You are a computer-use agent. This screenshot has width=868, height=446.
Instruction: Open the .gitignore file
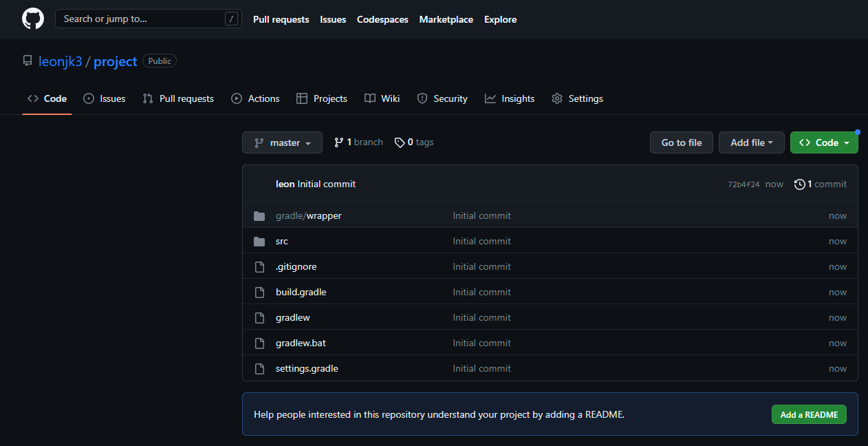tap(296, 267)
